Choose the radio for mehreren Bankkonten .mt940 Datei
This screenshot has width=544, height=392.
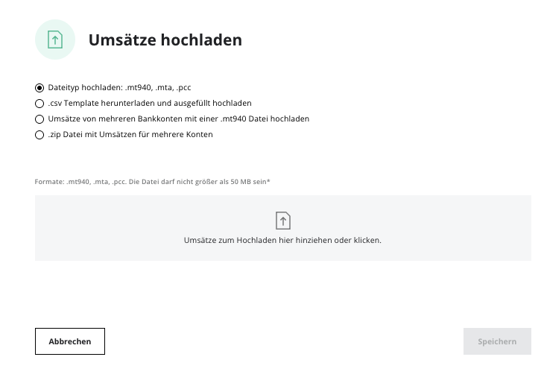(x=39, y=119)
